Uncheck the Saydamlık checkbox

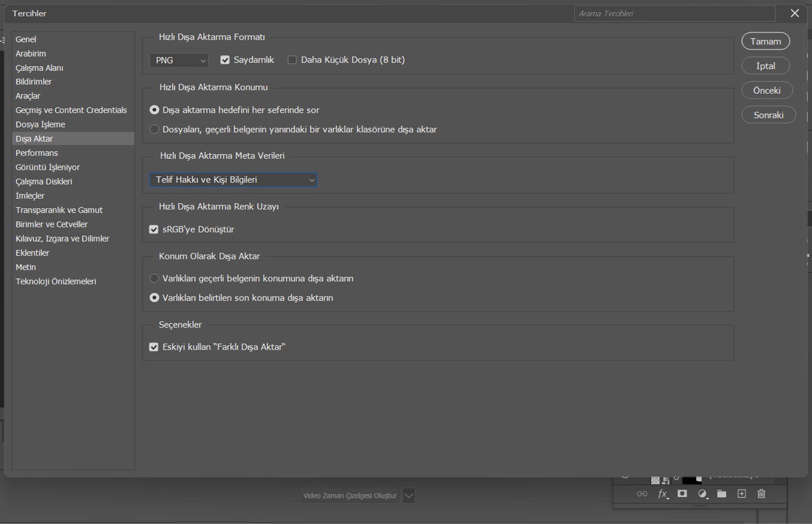[x=225, y=60]
